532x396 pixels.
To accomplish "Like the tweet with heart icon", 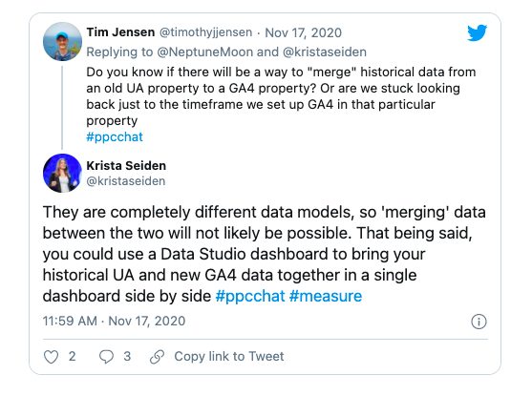I will [52, 357].
